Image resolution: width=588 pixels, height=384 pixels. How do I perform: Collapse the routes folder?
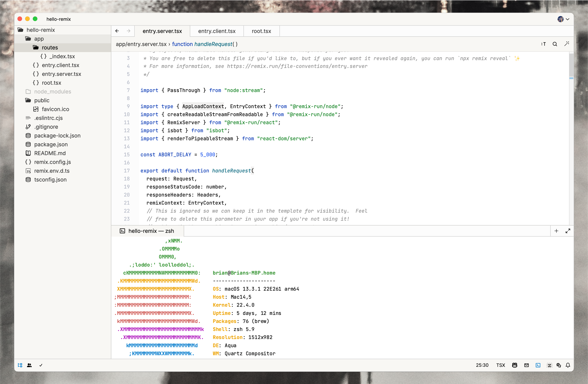(49, 47)
